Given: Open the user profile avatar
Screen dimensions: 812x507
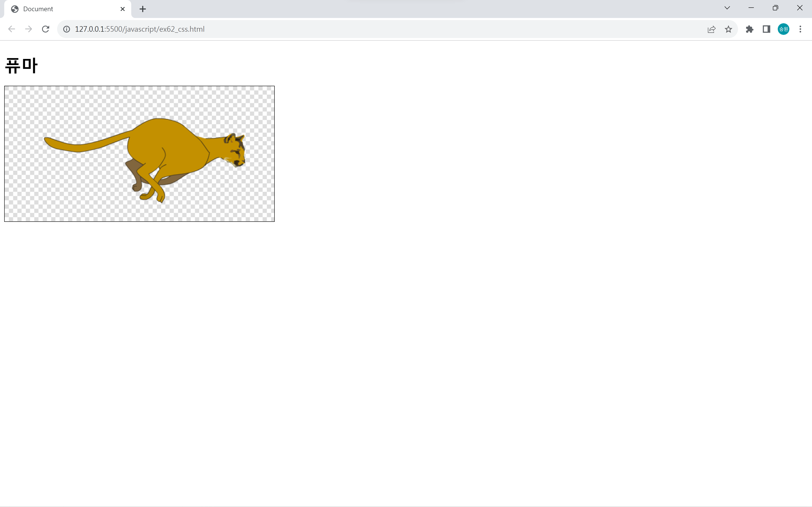Looking at the screenshot, I should pyautogui.click(x=783, y=29).
